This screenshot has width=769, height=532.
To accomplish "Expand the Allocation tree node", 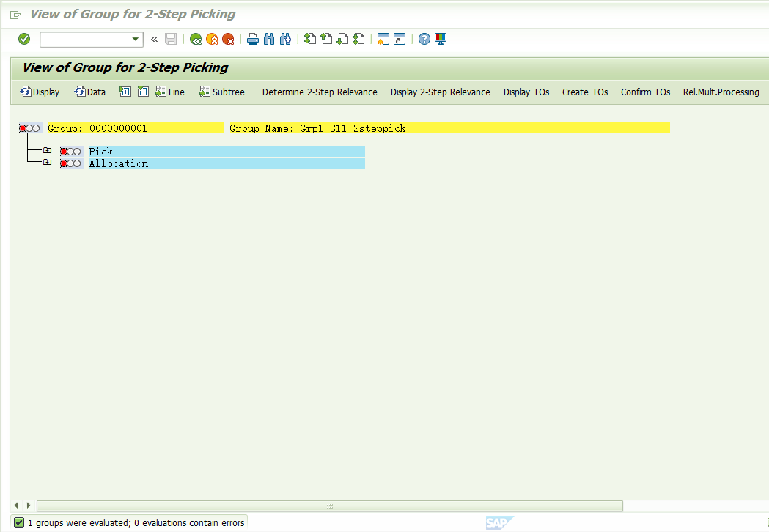I will coord(47,161).
